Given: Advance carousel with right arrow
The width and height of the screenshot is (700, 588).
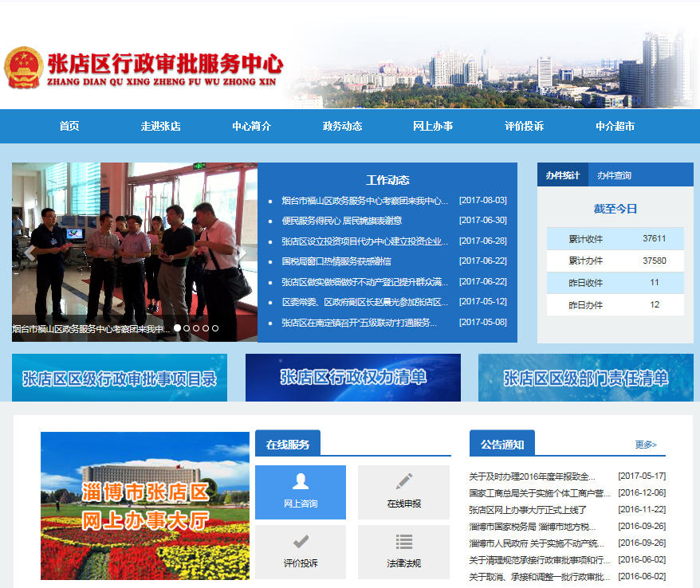Looking at the screenshot, I should (240, 253).
